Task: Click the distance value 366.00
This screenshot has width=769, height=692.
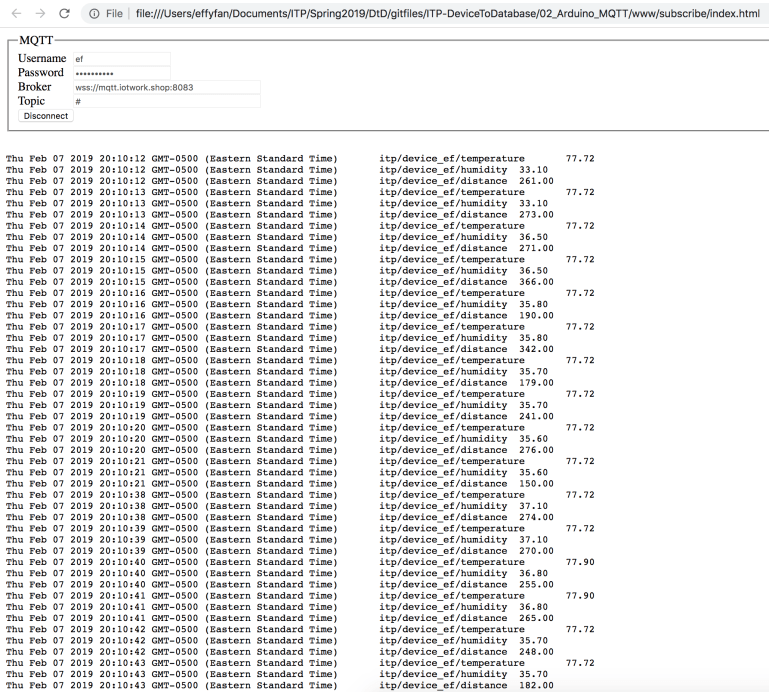Action: point(536,282)
